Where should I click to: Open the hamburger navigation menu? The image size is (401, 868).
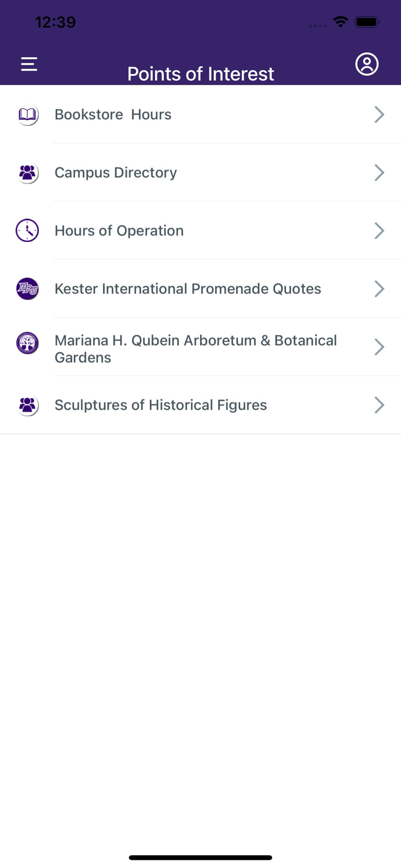click(x=28, y=64)
